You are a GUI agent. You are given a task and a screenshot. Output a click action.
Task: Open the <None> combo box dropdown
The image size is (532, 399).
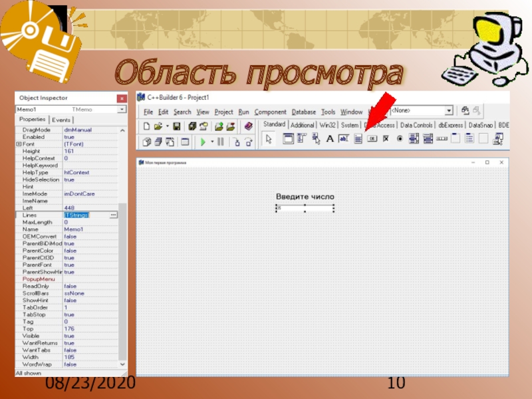coord(449,110)
